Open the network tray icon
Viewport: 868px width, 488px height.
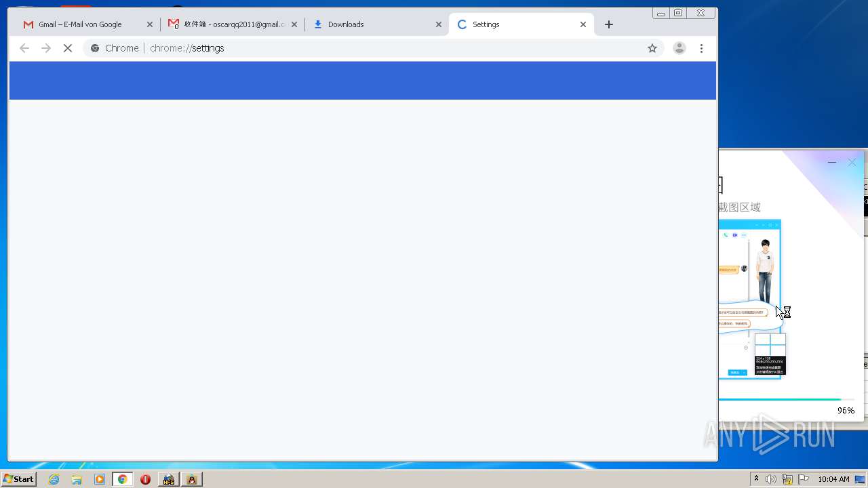787,479
